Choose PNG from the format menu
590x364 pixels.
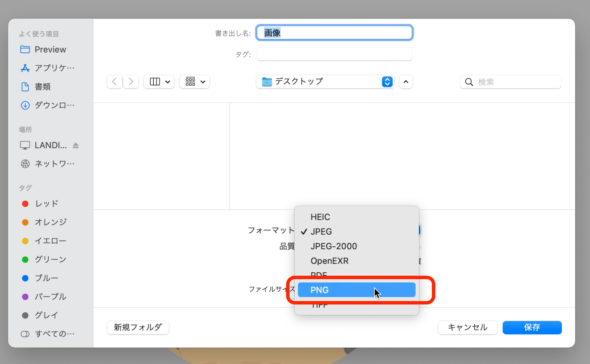coord(357,290)
